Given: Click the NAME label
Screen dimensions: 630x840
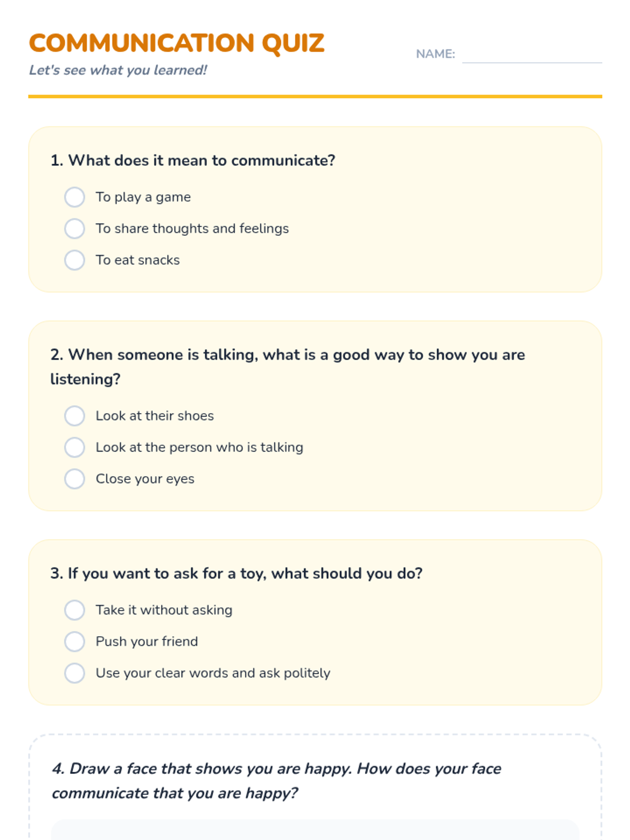Looking at the screenshot, I should [x=435, y=54].
